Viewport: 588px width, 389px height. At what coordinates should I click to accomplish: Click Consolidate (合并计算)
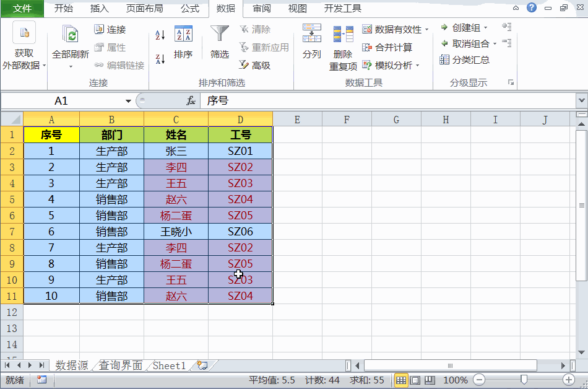point(387,47)
